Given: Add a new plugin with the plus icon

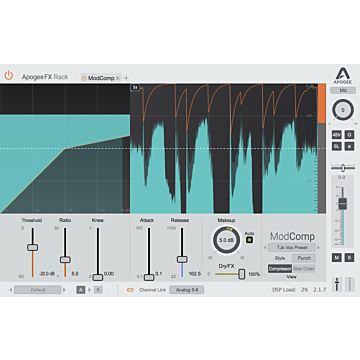Looking at the screenshot, I should click(126, 78).
